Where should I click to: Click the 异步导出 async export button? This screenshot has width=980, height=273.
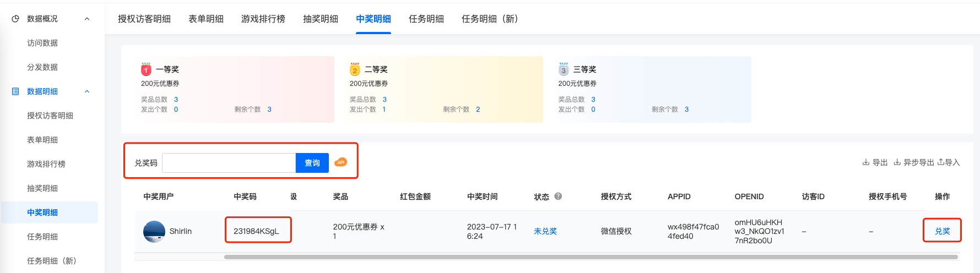pyautogui.click(x=914, y=162)
